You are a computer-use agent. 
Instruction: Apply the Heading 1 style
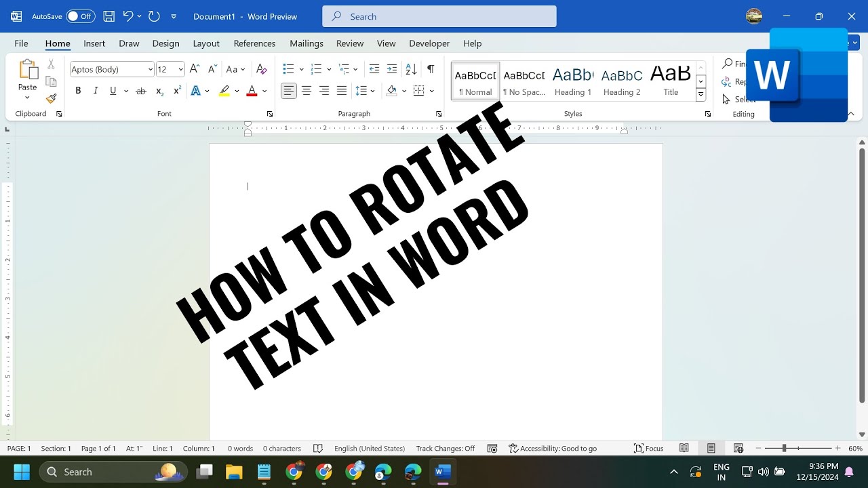click(x=573, y=81)
